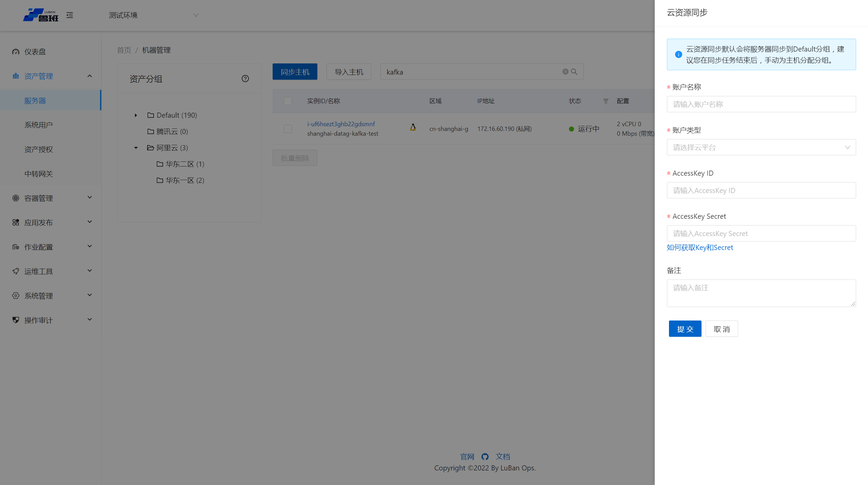Click the 腾讯云 folder icon

tap(151, 132)
